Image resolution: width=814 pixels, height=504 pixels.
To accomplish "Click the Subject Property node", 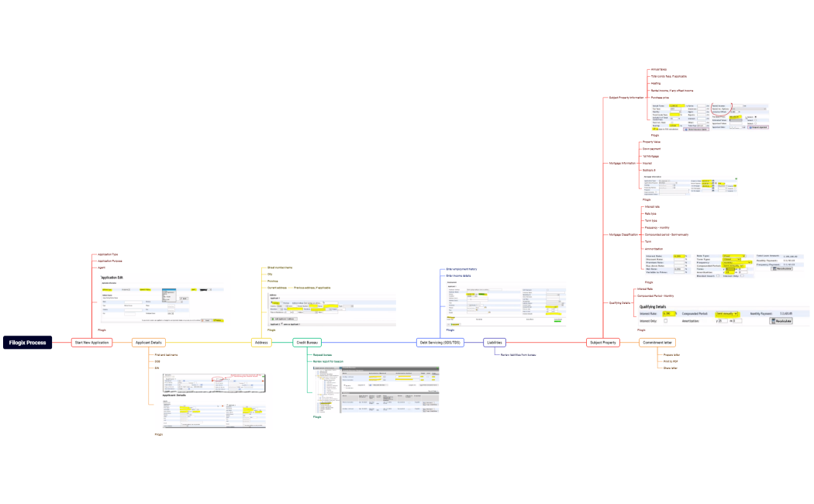I will 603,342.
